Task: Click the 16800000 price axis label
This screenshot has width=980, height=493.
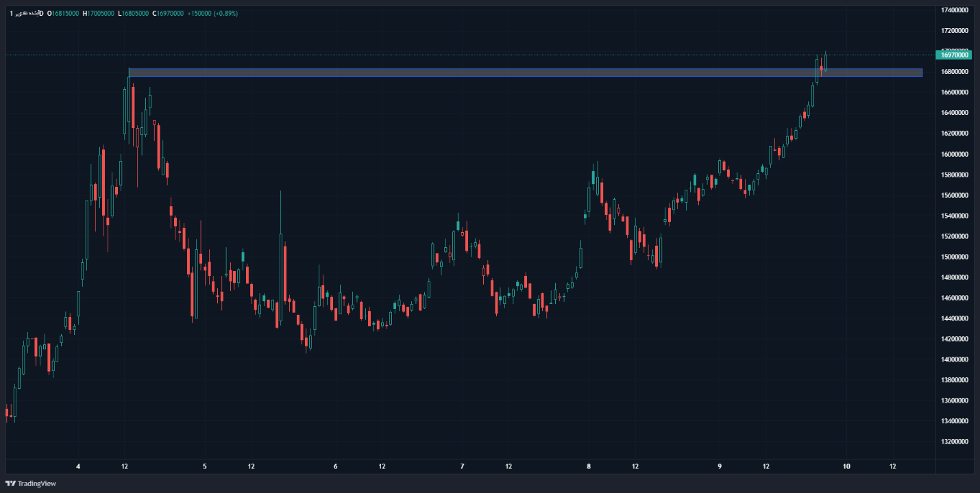Action: 955,72
